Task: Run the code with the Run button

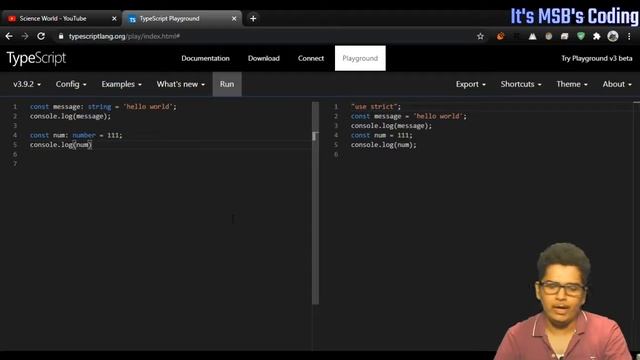Action: (227, 84)
